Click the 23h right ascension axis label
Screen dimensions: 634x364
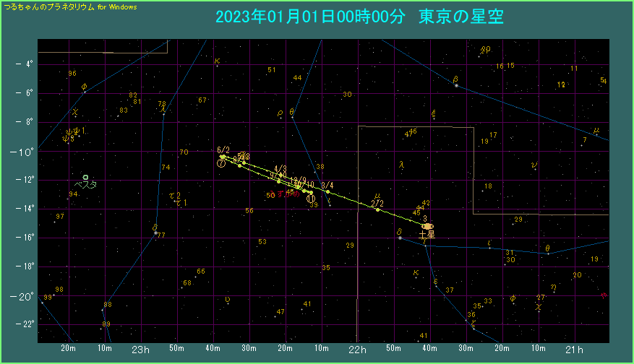(x=141, y=350)
